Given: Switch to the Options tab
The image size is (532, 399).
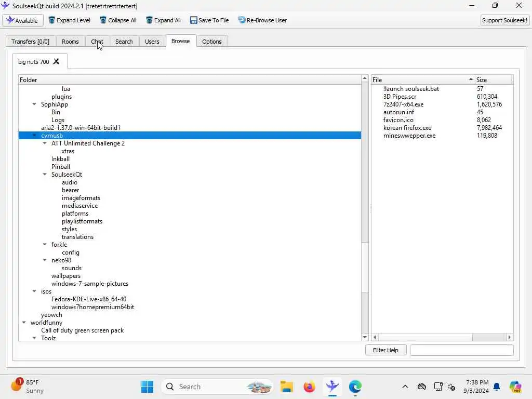Looking at the screenshot, I should point(212,42).
